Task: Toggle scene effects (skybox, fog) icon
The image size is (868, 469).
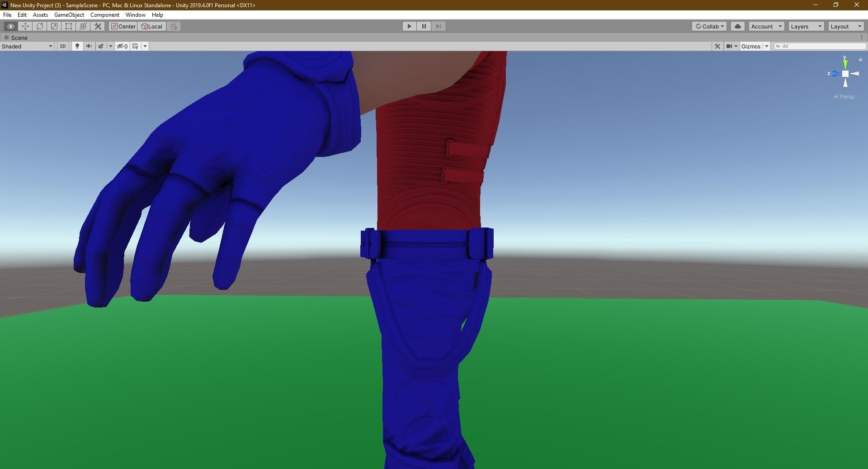Action: tap(101, 46)
